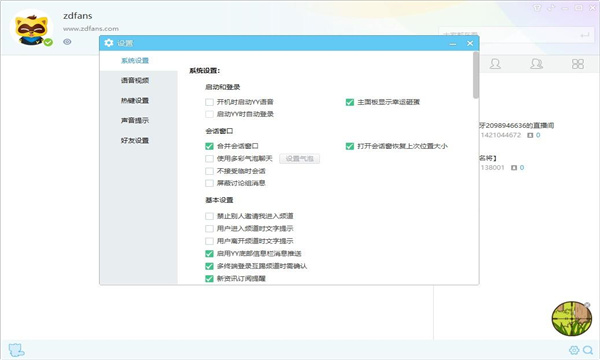Click the magnifier search icon in bottom bar
Viewport: 600px width, 360px height.
[588, 350]
